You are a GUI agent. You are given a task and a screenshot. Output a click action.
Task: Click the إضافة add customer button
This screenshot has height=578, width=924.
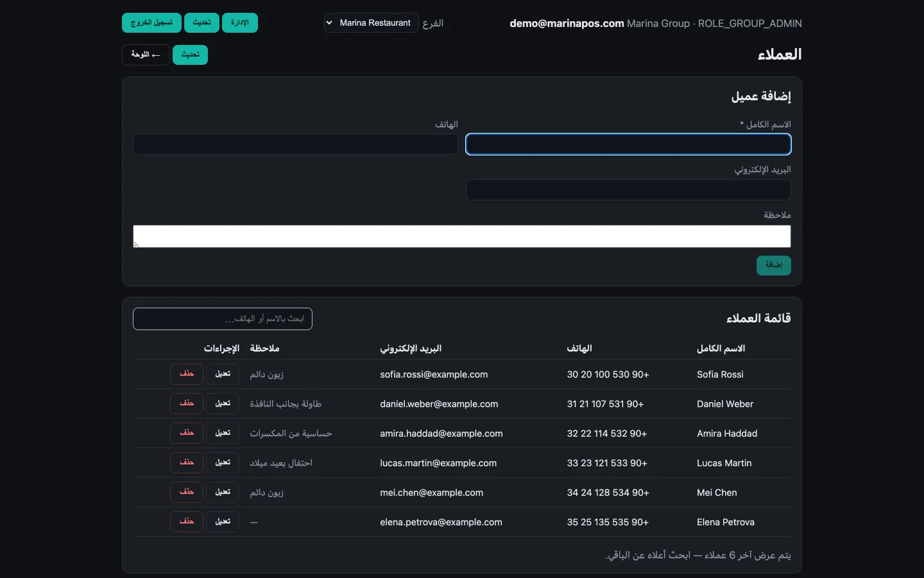(773, 265)
